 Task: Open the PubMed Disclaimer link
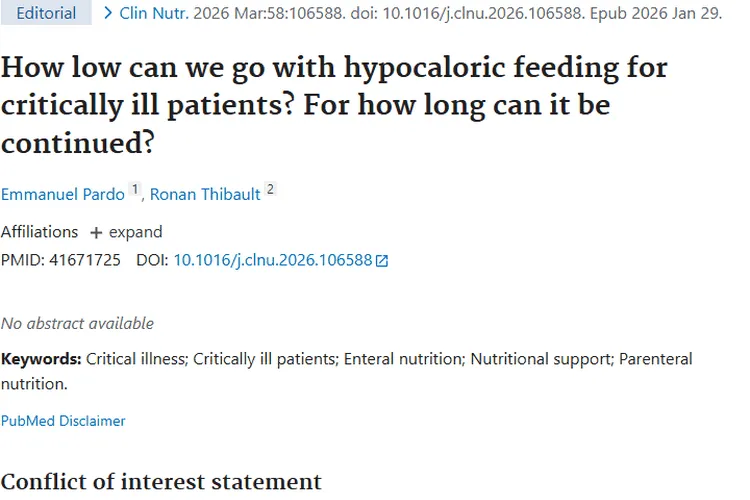pos(63,421)
